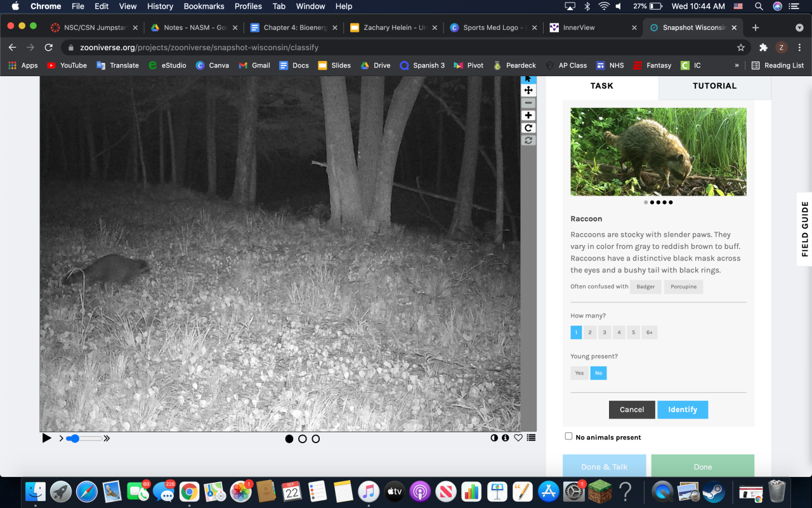This screenshot has height=508, width=812.
Task: Select Yes for young present
Action: point(579,373)
